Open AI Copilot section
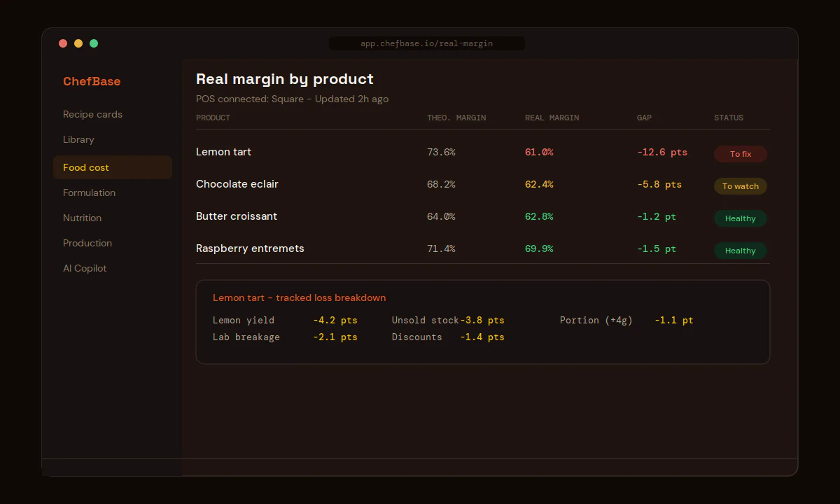 pyautogui.click(x=85, y=268)
